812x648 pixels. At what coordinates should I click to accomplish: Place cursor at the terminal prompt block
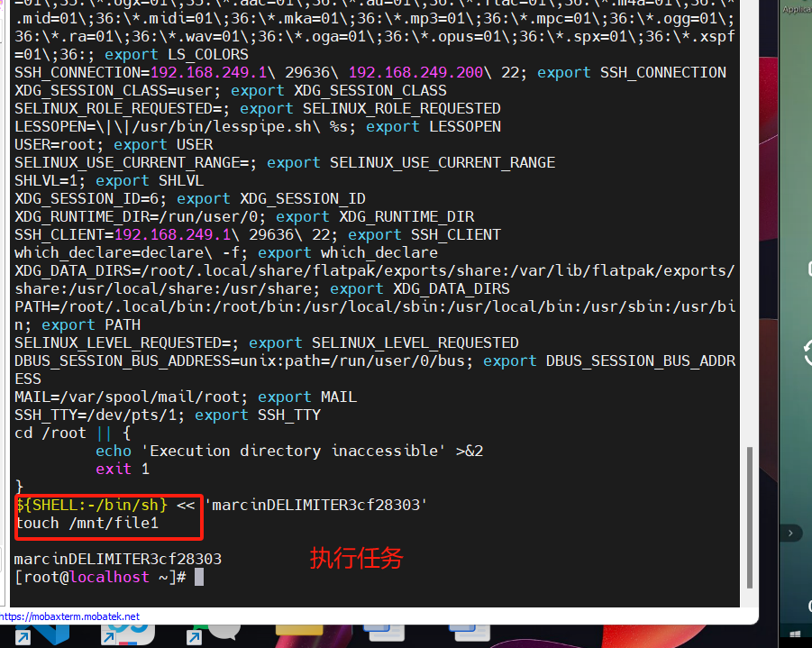[199, 577]
